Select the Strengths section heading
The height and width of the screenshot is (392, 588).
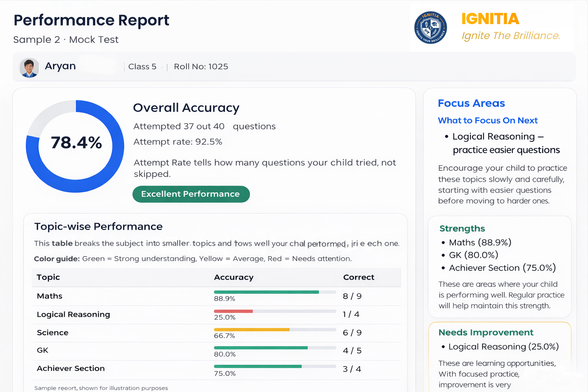click(x=462, y=229)
